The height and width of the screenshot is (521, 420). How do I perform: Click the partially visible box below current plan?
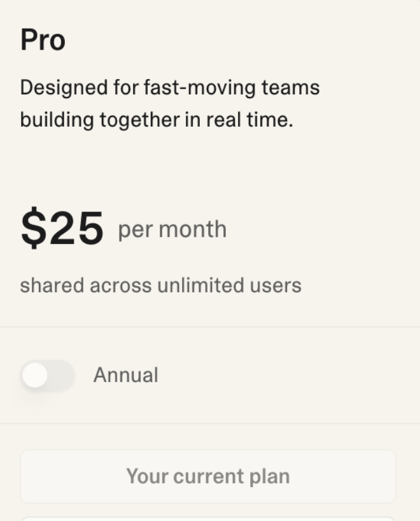coord(208,518)
